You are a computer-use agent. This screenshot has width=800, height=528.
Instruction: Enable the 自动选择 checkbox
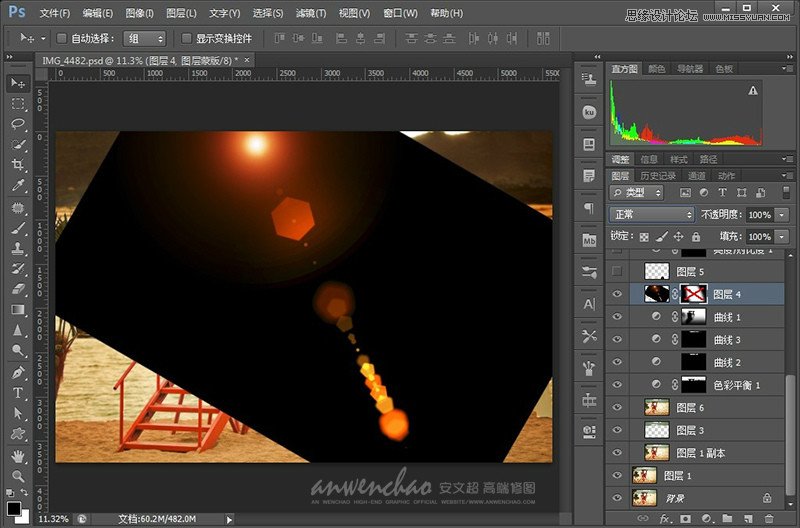(62, 38)
